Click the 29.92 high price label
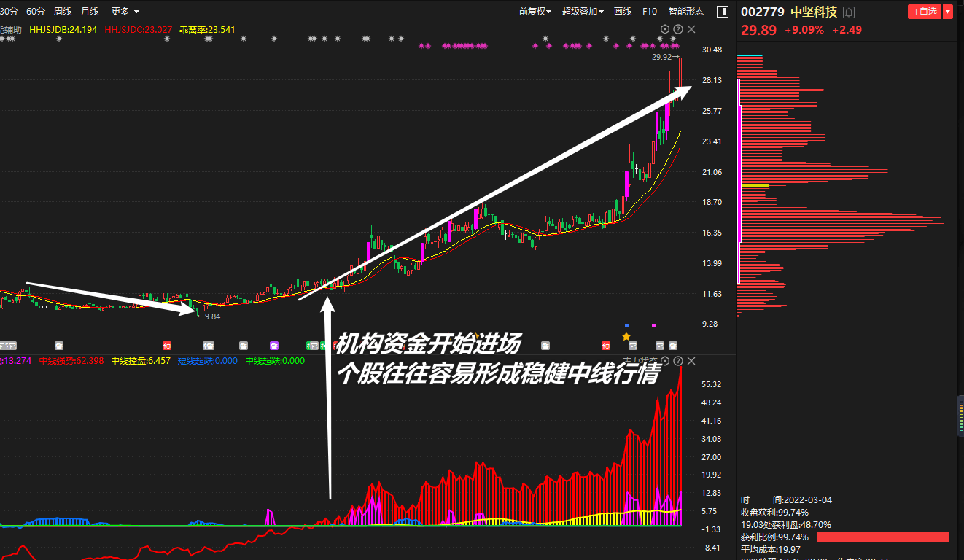Screen dimensions: 964x560 [661, 57]
